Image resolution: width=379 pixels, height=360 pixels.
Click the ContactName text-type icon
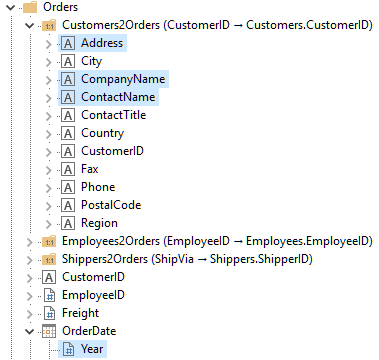point(68,97)
